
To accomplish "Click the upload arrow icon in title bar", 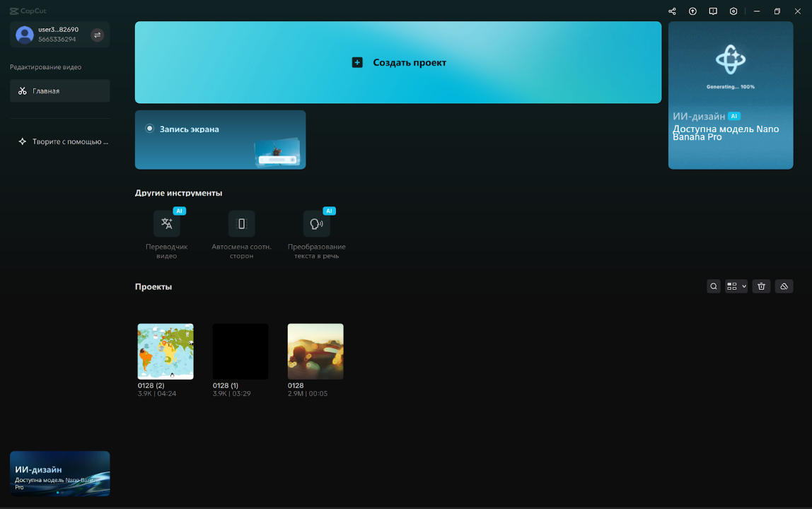I will (692, 11).
